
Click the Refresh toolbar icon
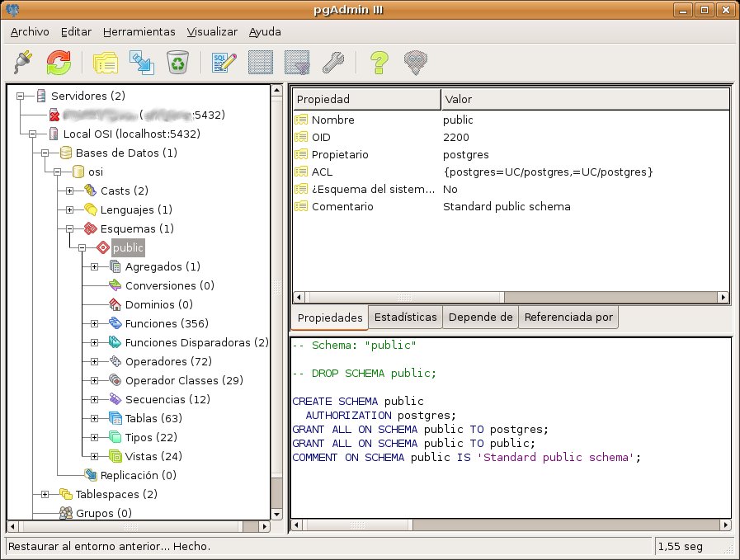pos(59,62)
